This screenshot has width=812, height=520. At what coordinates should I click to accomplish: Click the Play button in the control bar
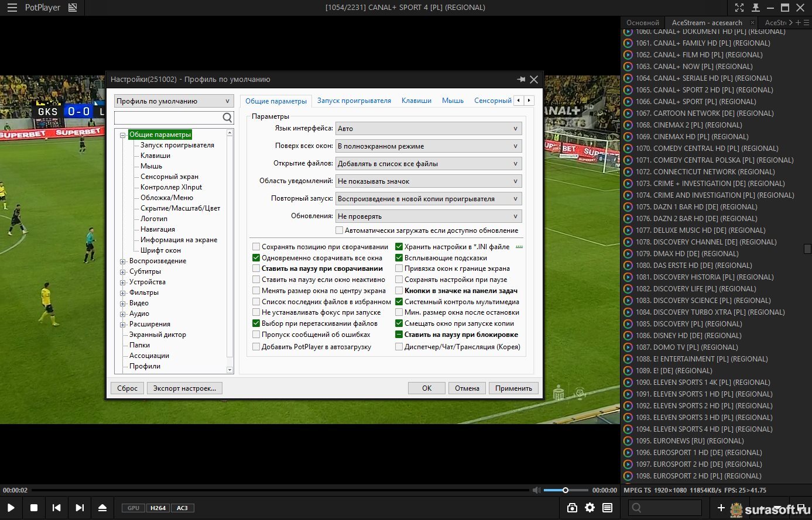[11, 508]
